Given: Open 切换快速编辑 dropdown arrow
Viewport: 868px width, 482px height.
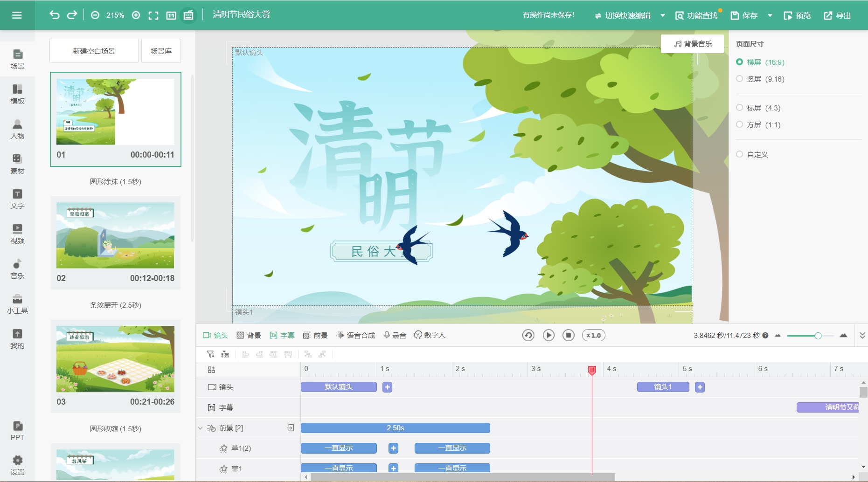Looking at the screenshot, I should click(x=662, y=15).
